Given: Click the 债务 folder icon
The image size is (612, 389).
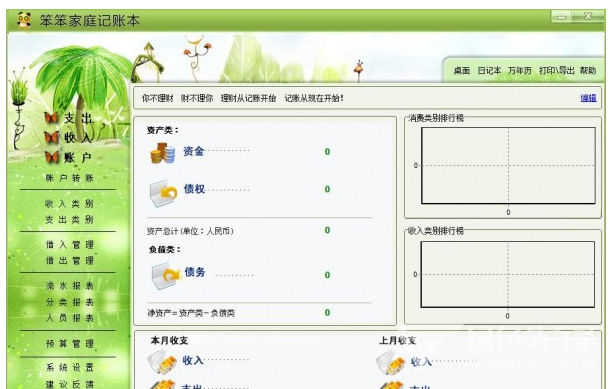Looking at the screenshot, I should 165,275.
